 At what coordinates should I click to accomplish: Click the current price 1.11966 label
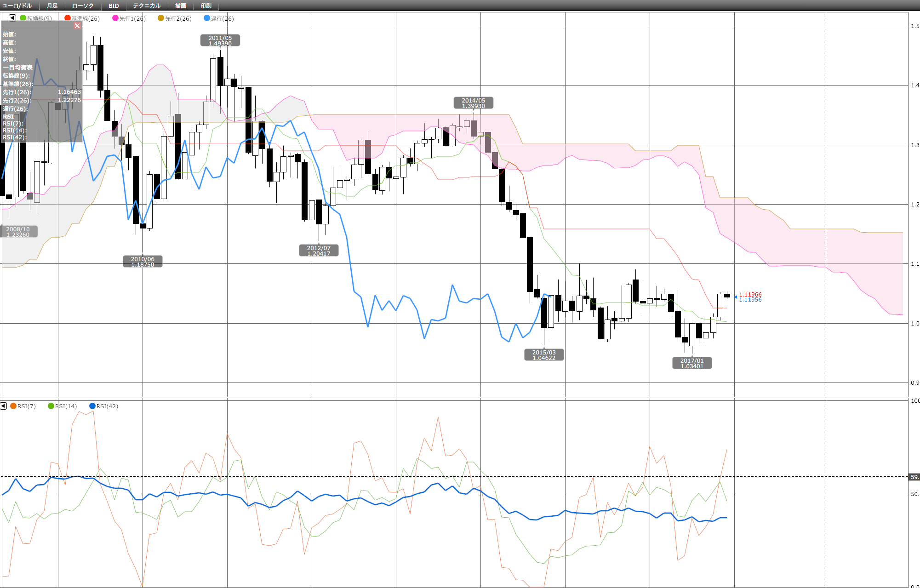tap(750, 294)
